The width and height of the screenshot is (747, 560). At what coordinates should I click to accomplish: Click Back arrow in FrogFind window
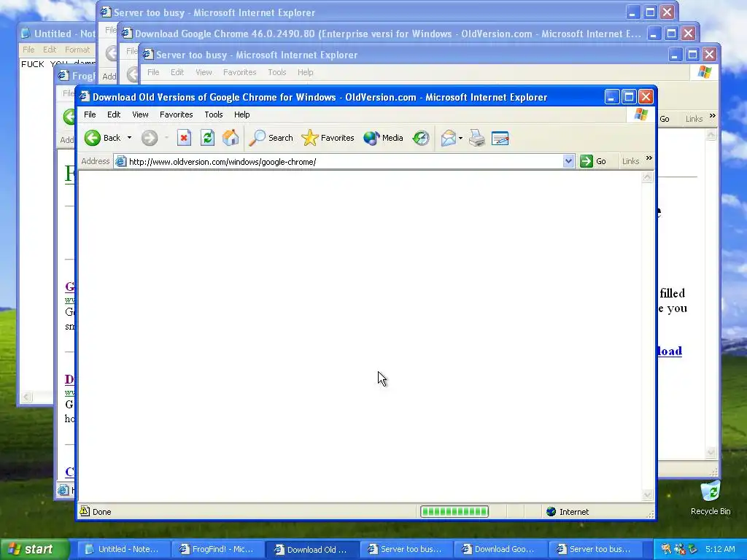[69, 116]
